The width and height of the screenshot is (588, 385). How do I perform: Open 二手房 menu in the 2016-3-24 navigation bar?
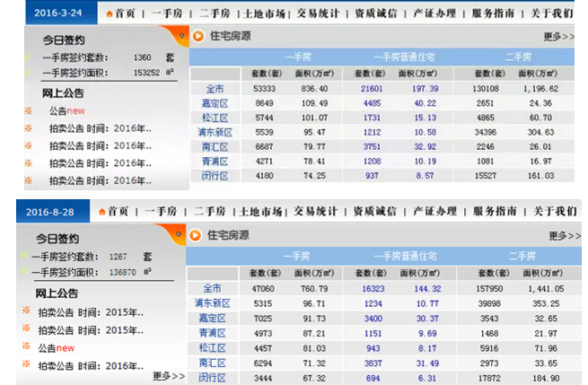point(216,13)
